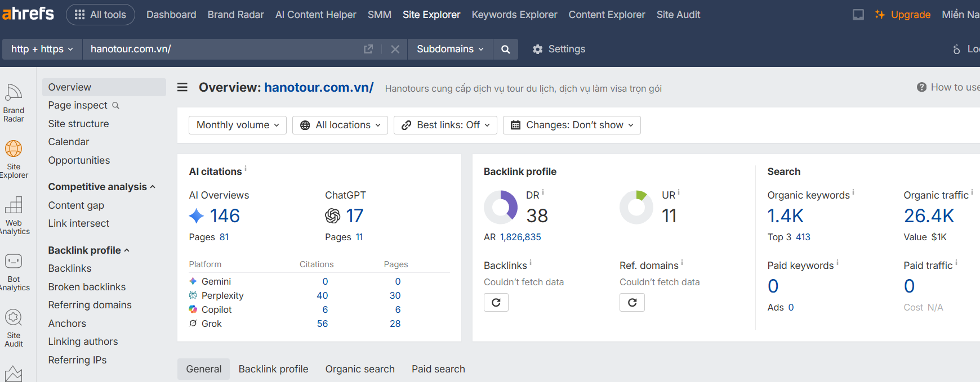Open Opportunities in sidebar

pos(79,160)
